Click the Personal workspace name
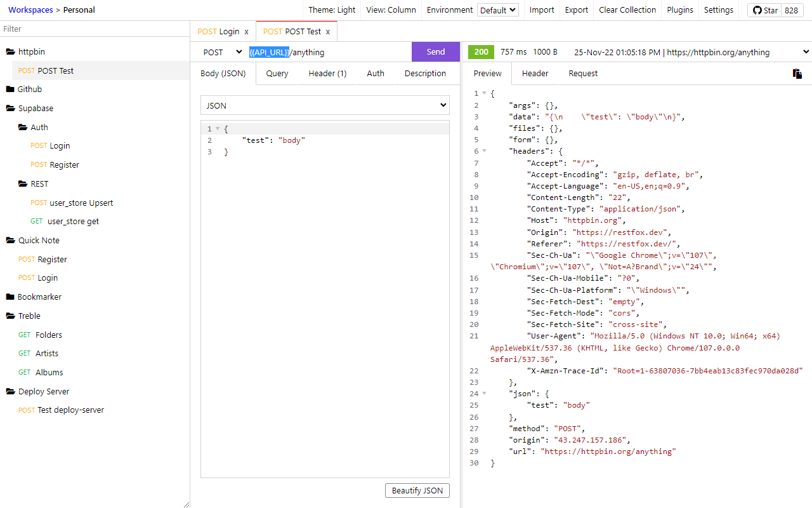812x508 pixels. point(79,10)
